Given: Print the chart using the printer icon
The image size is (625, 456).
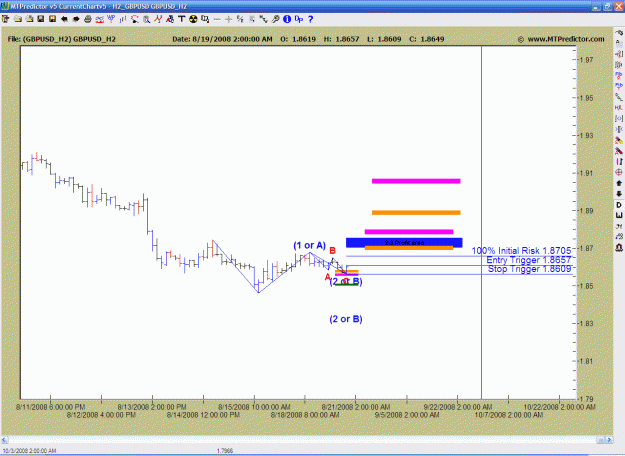Looking at the screenshot, I should (88, 19).
